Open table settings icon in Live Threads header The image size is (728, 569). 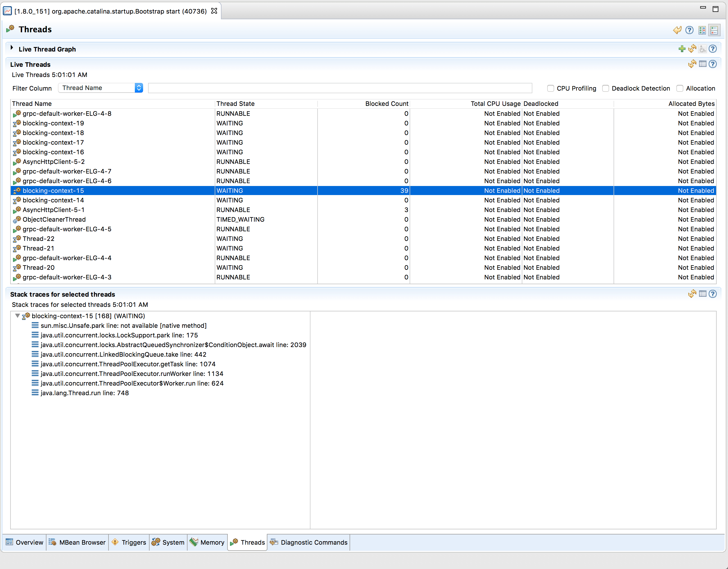702,64
